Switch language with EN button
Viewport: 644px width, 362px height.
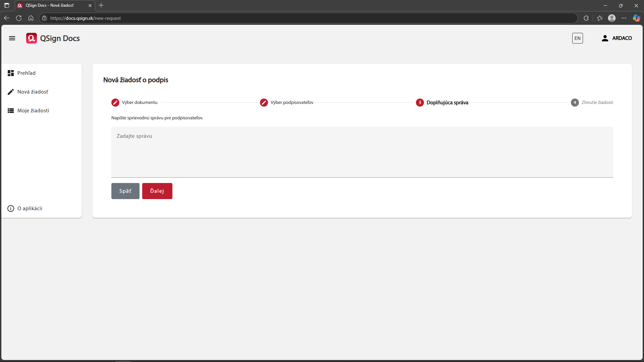point(577,38)
